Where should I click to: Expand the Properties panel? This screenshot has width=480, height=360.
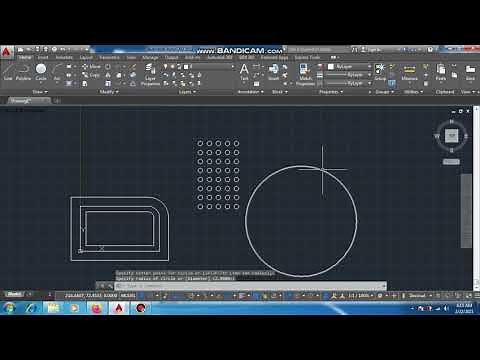(331, 92)
